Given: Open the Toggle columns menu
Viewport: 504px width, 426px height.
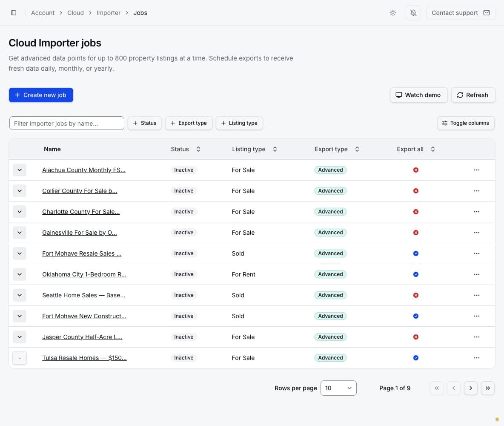Looking at the screenshot, I should tap(465, 123).
